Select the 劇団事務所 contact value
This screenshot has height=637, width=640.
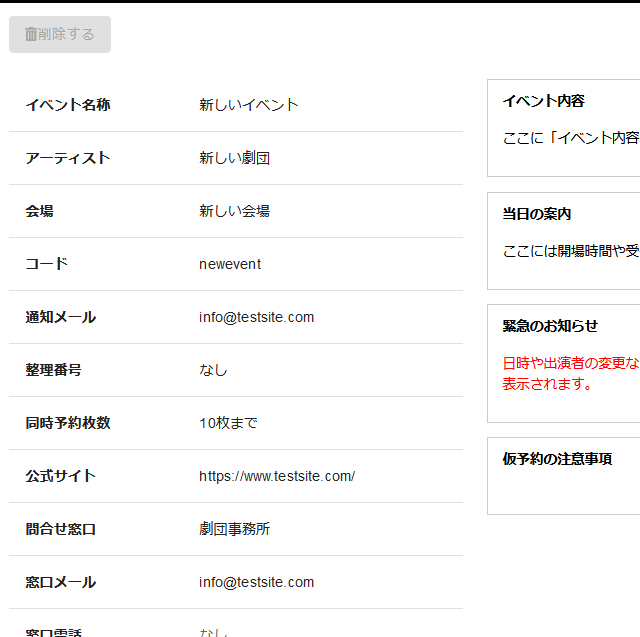tap(234, 529)
